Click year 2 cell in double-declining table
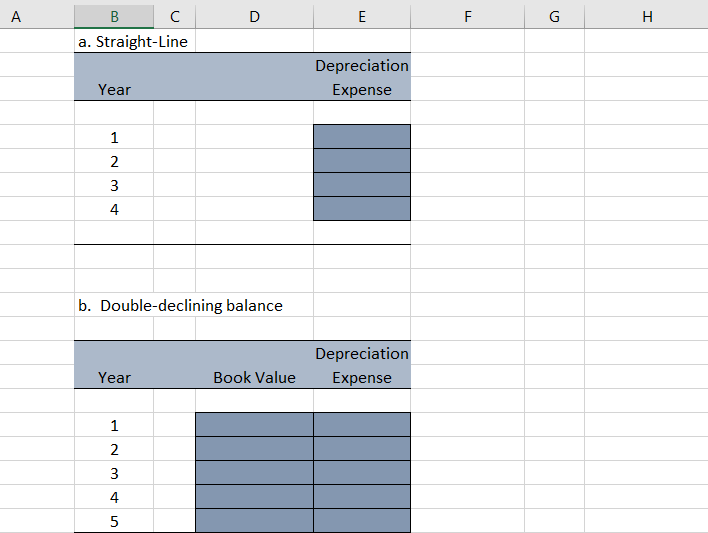 click(x=114, y=449)
